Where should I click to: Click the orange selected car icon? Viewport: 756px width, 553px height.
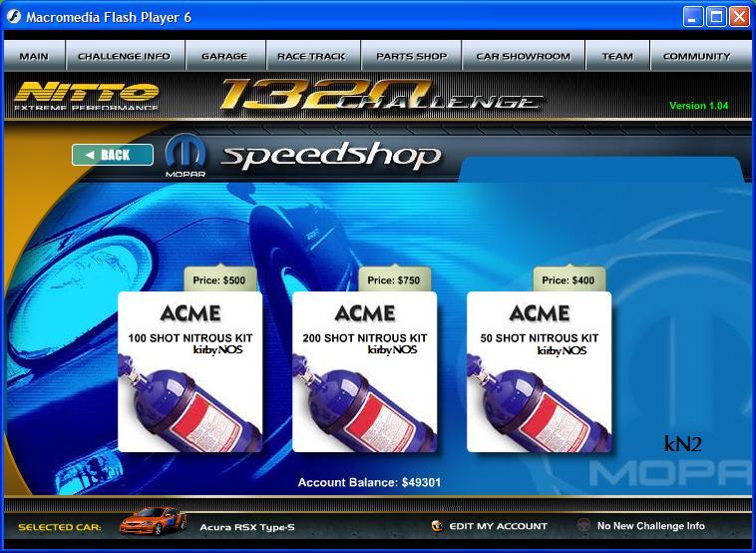point(154,521)
